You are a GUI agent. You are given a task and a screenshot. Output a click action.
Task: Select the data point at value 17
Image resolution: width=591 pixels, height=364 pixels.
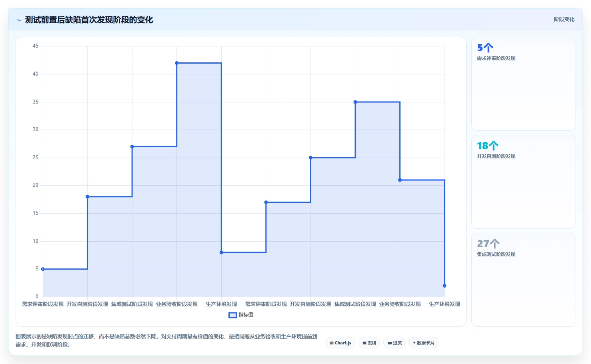pyautogui.click(x=266, y=202)
